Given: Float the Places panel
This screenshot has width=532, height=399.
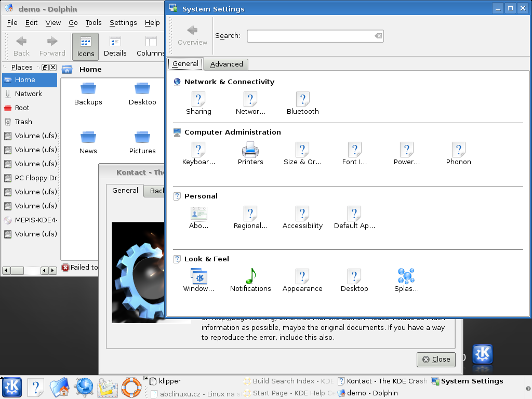Looking at the screenshot, I should tap(45, 67).
